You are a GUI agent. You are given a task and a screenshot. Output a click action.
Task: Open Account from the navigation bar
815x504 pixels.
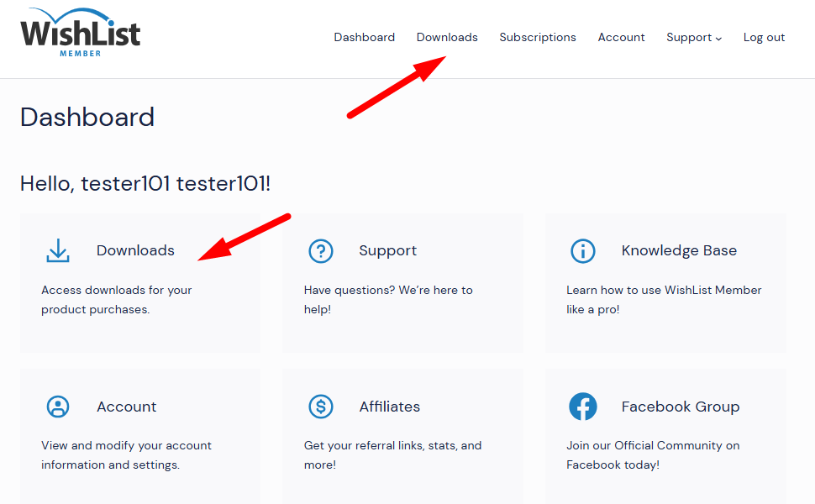pyautogui.click(x=621, y=37)
